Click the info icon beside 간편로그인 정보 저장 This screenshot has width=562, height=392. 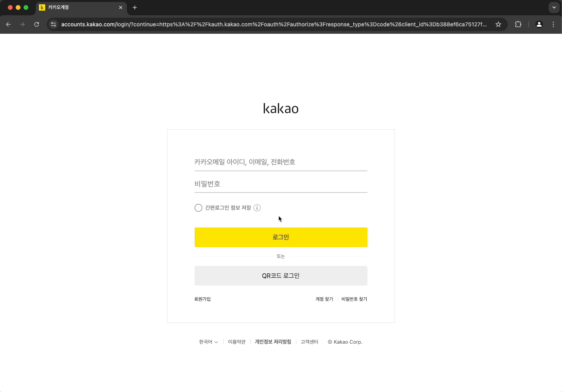[257, 208]
